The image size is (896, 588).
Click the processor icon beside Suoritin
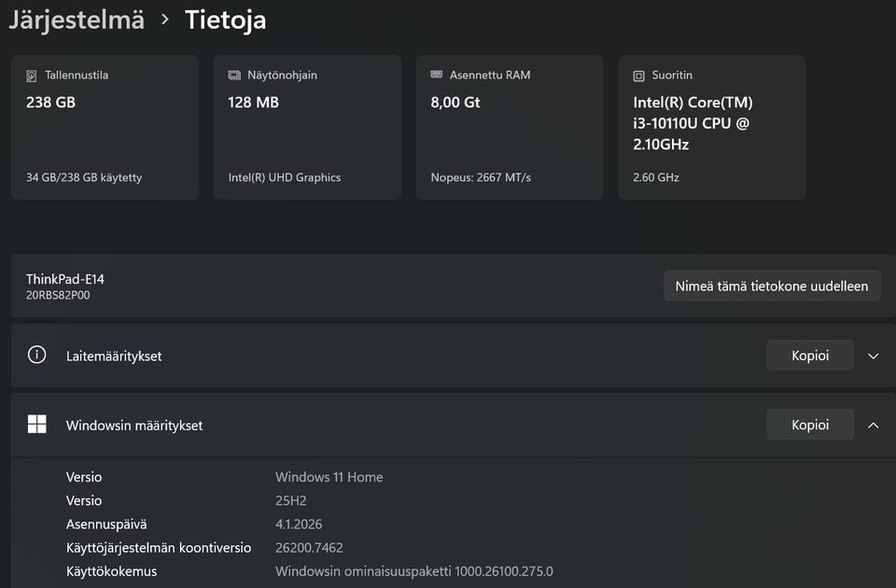[639, 76]
